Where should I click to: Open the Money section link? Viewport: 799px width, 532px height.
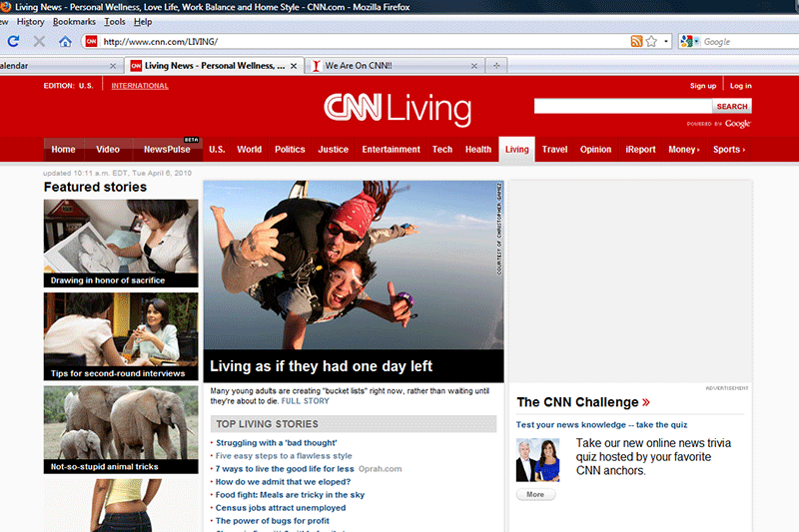coord(684,149)
